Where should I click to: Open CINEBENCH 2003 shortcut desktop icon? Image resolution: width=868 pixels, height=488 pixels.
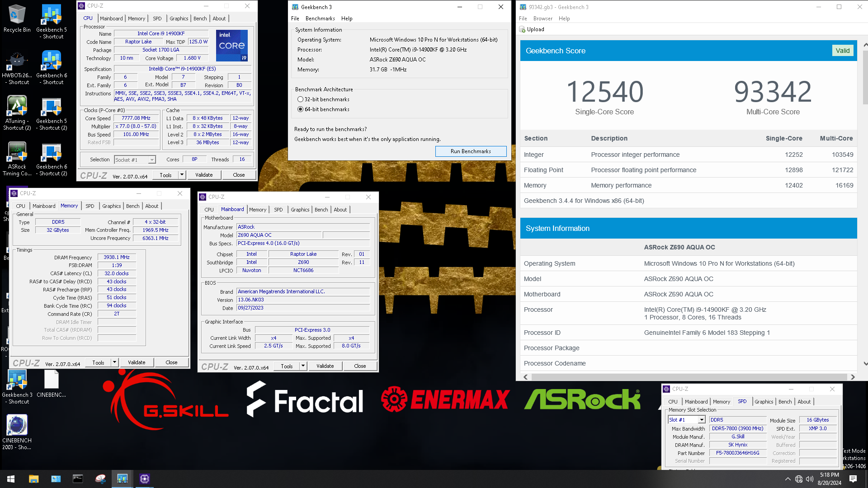[17, 432]
